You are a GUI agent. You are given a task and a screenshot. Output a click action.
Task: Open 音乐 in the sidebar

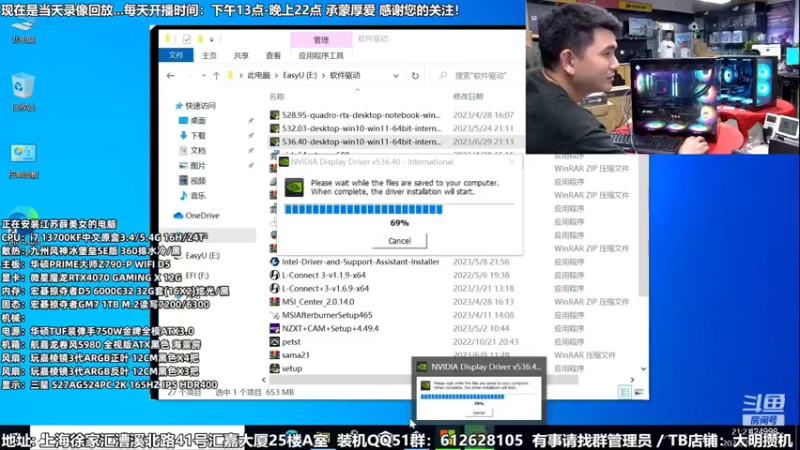[198, 195]
